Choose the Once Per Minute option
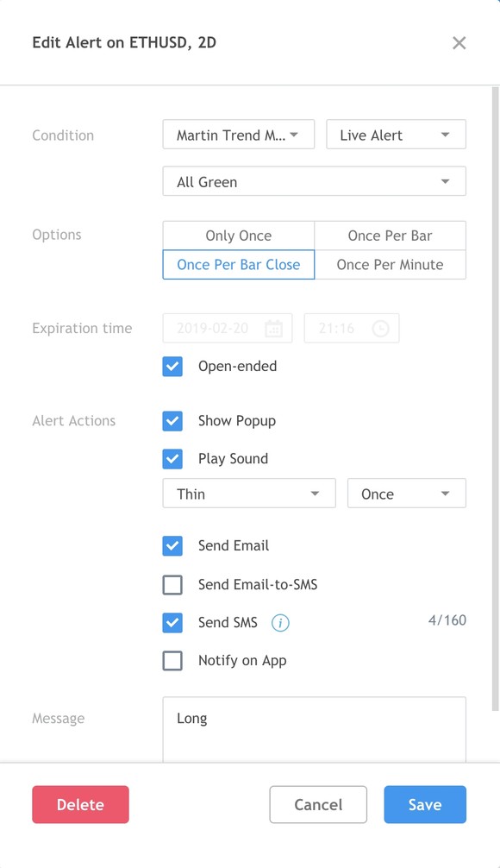 (390, 265)
